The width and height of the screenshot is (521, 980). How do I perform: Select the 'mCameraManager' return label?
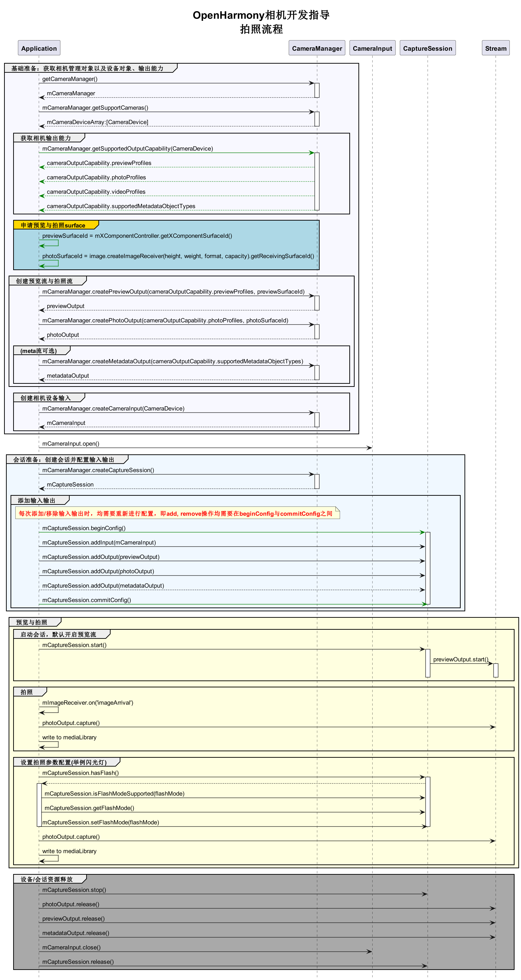[x=71, y=94]
